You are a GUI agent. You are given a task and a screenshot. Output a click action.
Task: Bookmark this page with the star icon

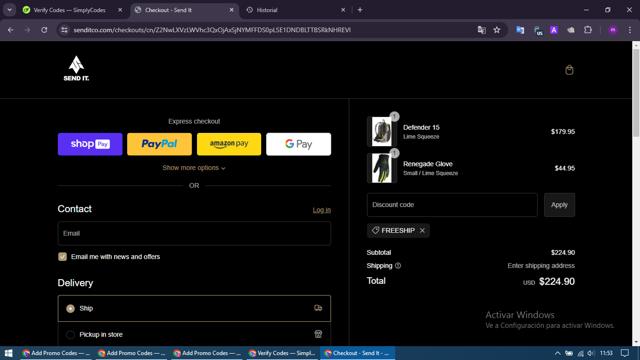(x=497, y=30)
